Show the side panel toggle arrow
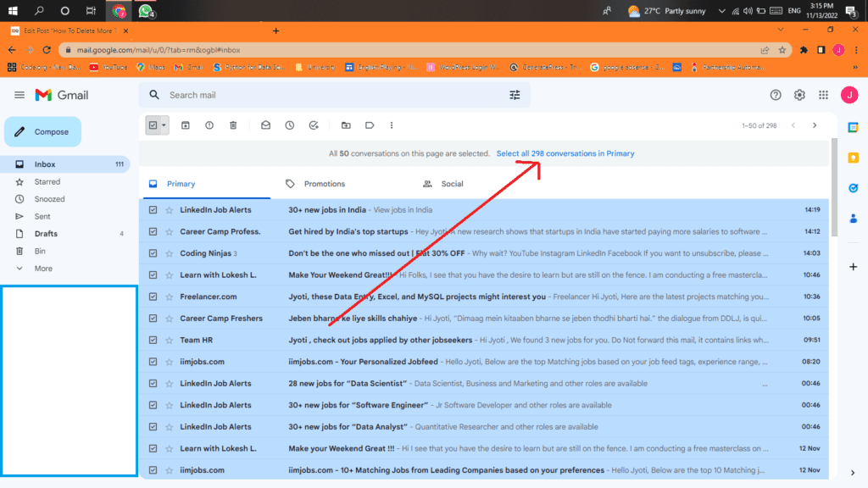This screenshot has width=868, height=488. (x=853, y=473)
